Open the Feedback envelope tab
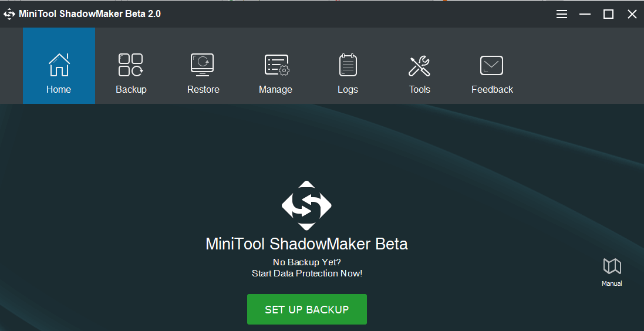The image size is (644, 331). point(492,66)
